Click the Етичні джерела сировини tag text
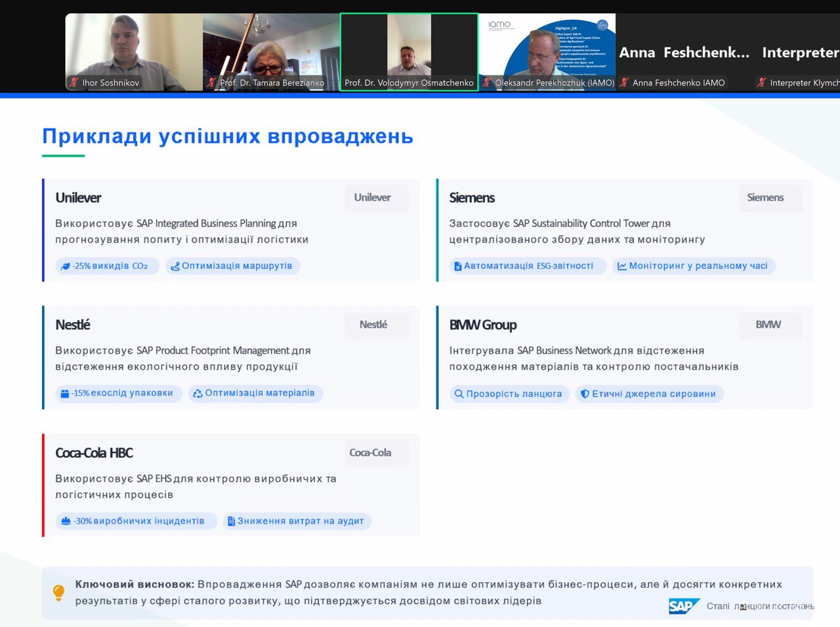The width and height of the screenshot is (840, 627). (654, 394)
